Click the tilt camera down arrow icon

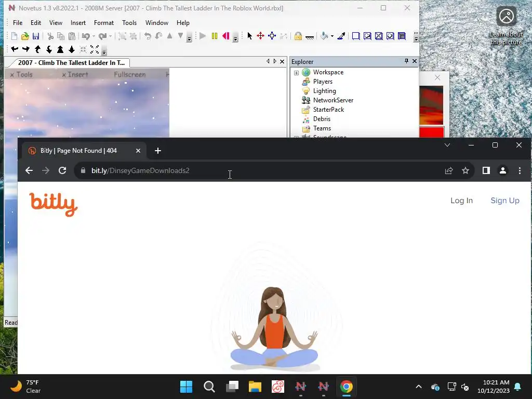coord(49,49)
